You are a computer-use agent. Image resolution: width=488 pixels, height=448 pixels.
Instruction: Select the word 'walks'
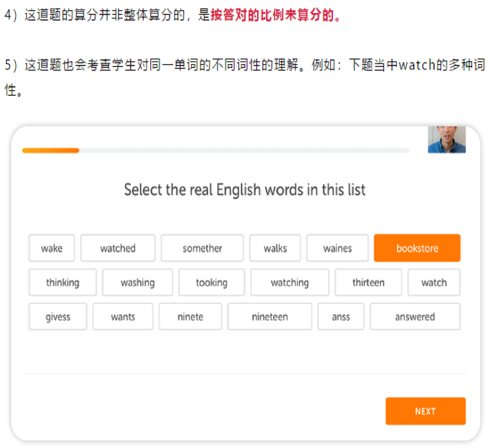click(275, 248)
